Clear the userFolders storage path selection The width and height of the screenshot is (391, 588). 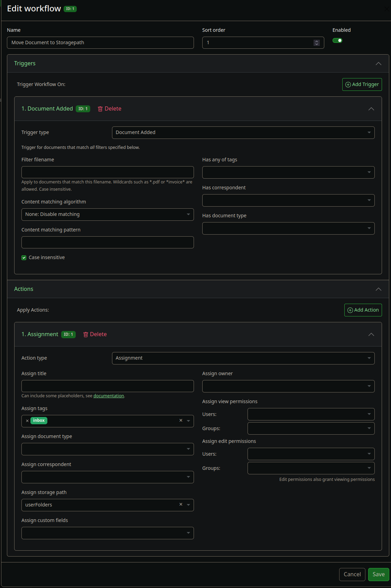pyautogui.click(x=181, y=504)
